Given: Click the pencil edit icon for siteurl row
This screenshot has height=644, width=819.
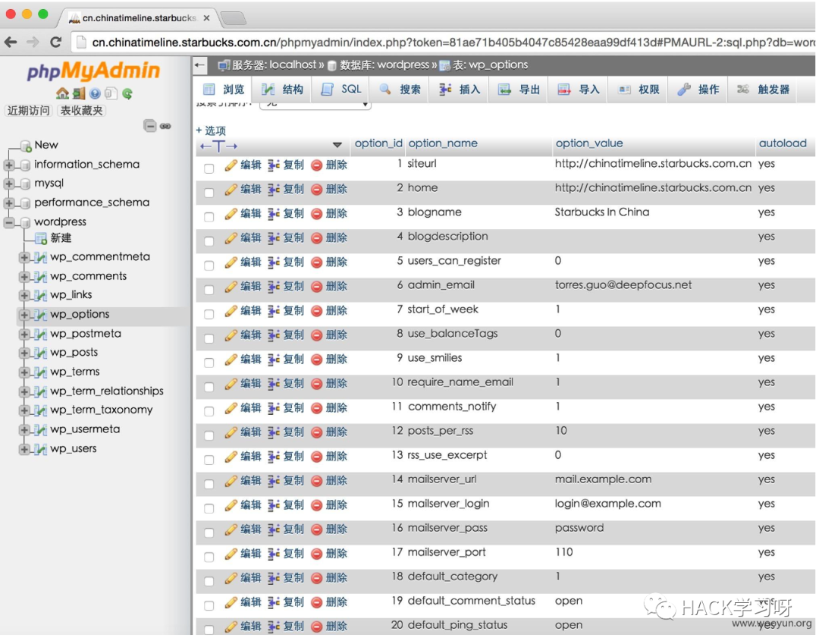Looking at the screenshot, I should pyautogui.click(x=231, y=165).
